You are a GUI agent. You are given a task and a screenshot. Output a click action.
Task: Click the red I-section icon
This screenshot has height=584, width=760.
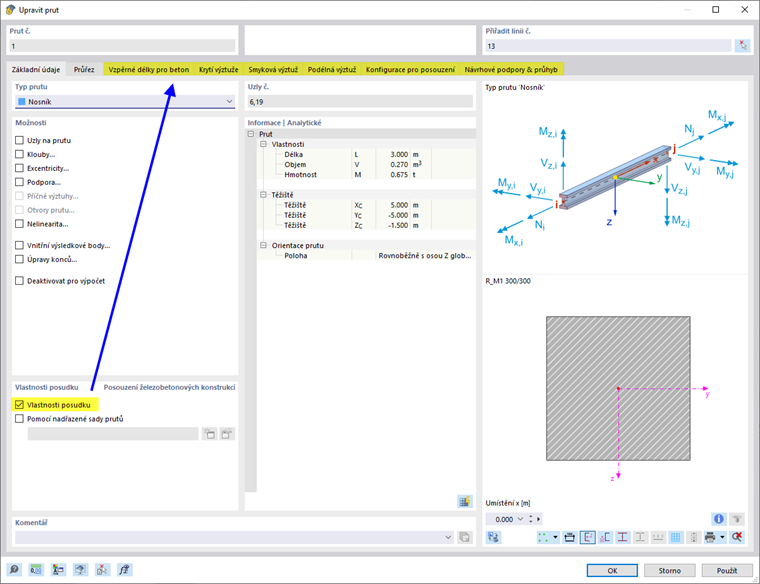click(x=623, y=537)
